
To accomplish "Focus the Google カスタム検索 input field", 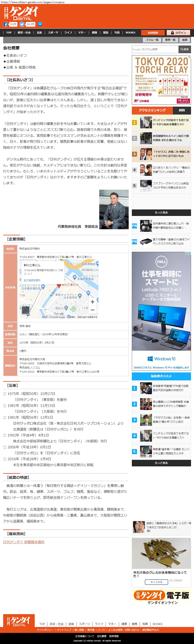I will click(x=155, y=49).
